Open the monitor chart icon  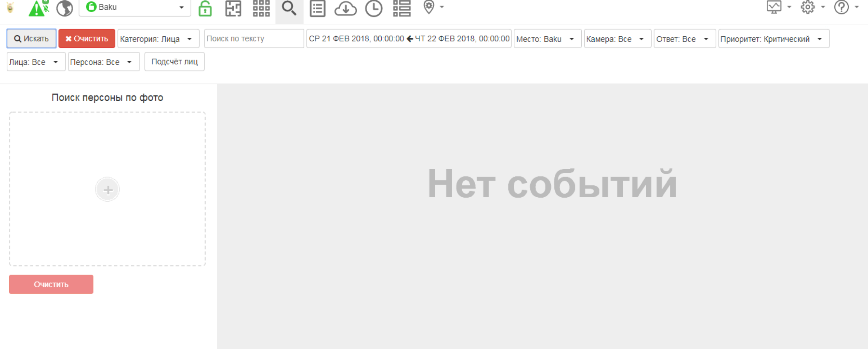[774, 7]
